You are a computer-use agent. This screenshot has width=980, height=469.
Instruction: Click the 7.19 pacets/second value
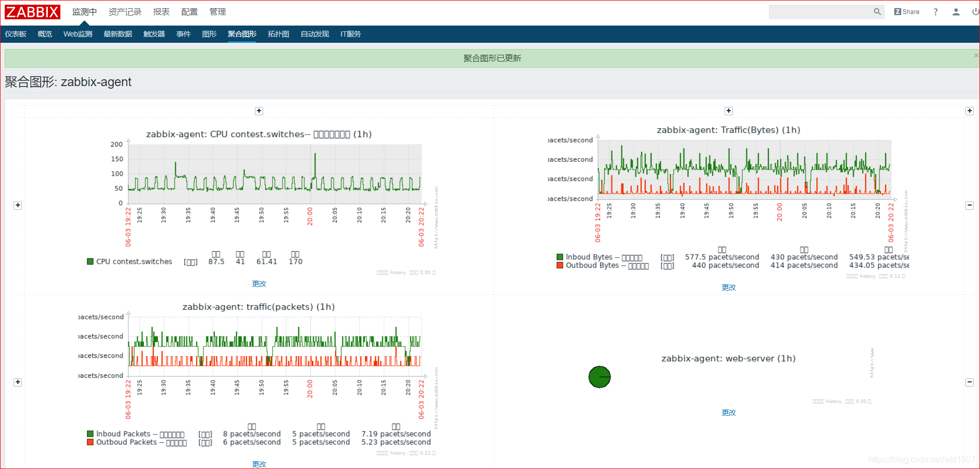coord(396,434)
